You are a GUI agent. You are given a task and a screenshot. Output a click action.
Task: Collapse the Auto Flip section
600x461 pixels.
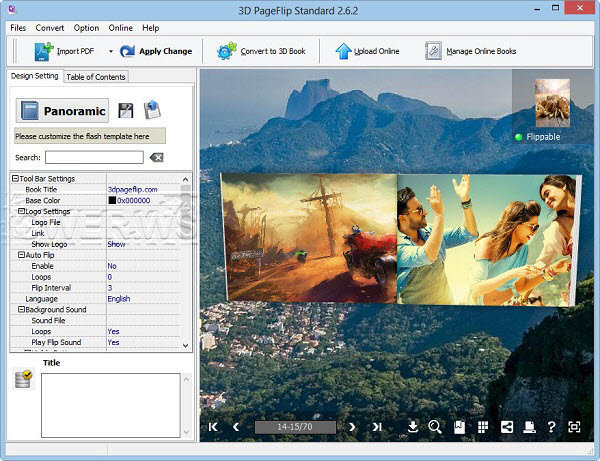21,255
